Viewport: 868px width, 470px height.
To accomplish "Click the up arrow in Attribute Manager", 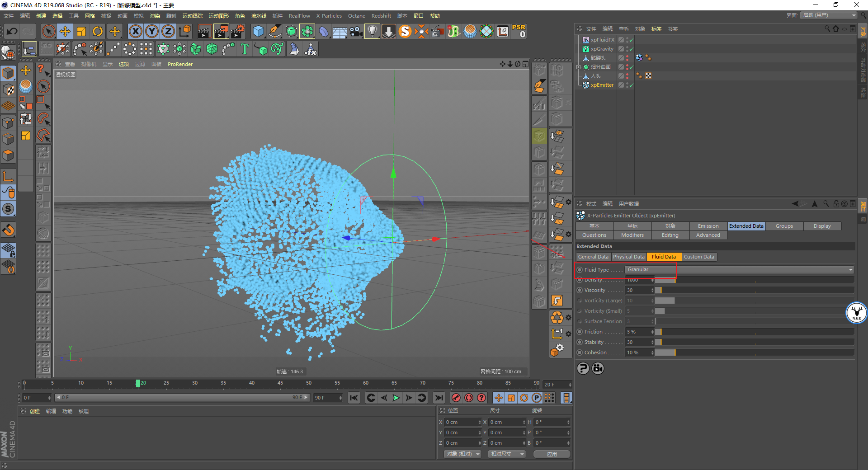I will coord(815,204).
